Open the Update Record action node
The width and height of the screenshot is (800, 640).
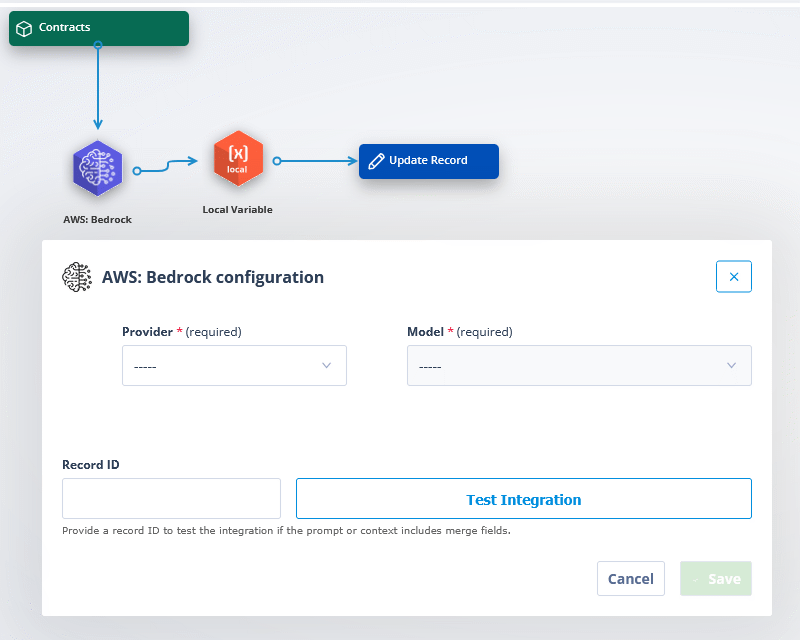pos(429,161)
